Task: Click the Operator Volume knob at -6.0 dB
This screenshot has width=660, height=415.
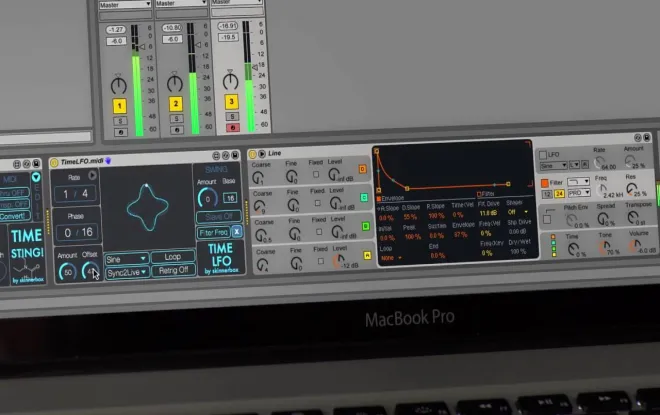Action: click(x=634, y=247)
